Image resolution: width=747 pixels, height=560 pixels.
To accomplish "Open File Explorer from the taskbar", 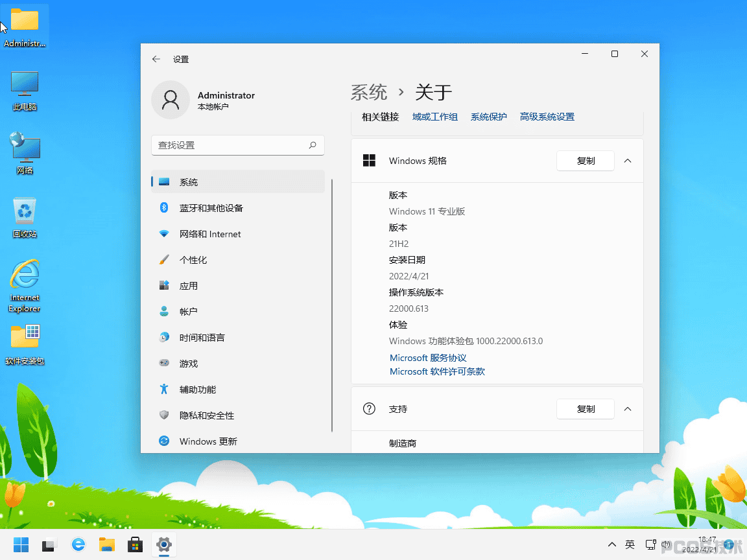I will coord(107,544).
